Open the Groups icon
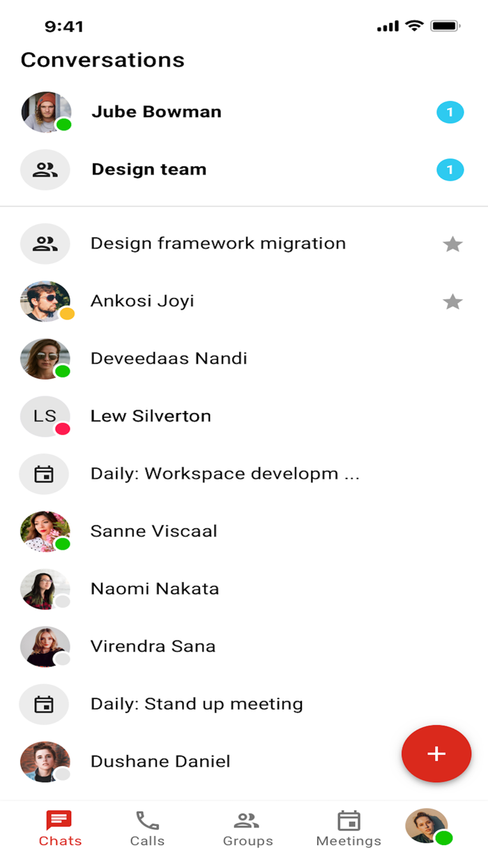 [x=248, y=821]
